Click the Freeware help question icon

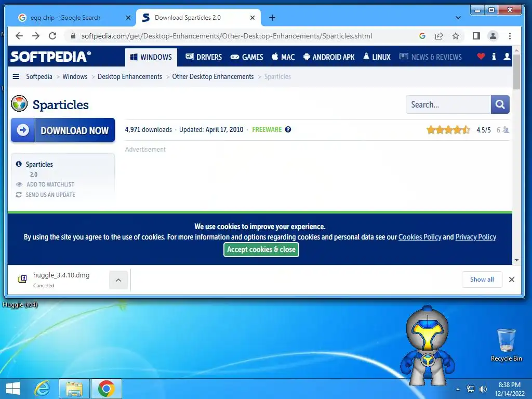coord(288,129)
